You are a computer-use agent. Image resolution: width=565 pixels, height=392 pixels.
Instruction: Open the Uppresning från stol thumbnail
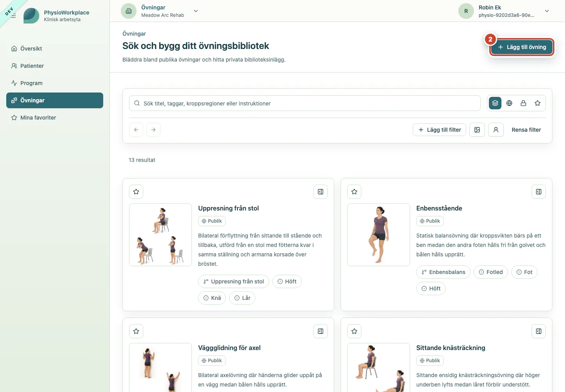click(x=160, y=235)
